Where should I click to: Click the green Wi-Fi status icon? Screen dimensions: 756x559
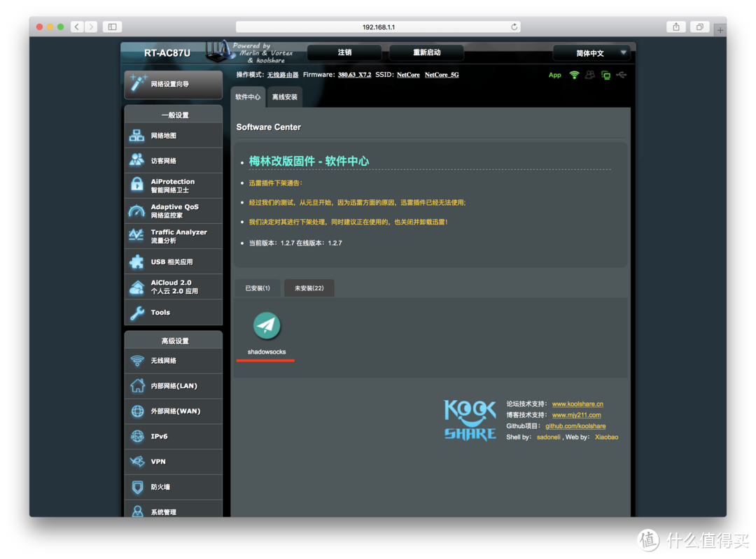574,75
